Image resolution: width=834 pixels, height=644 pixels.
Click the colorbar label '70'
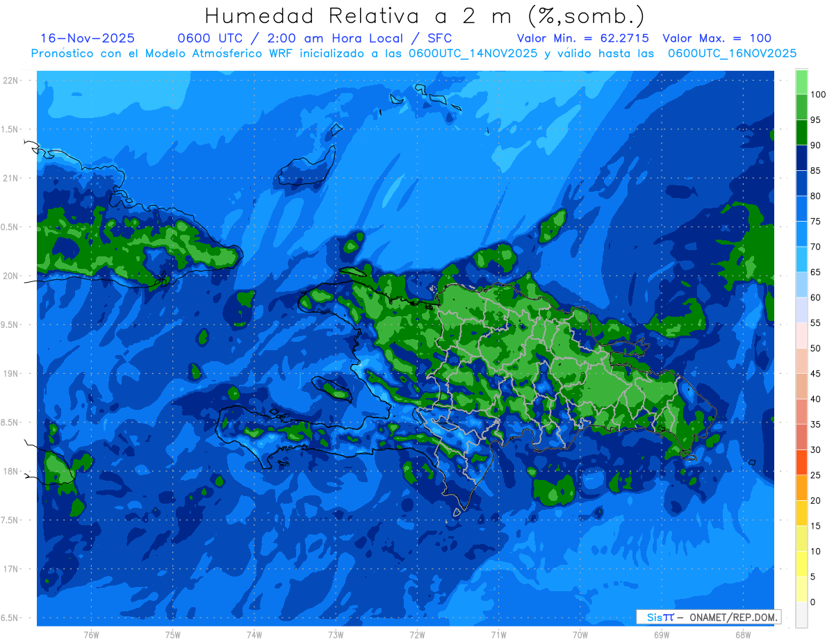(x=815, y=247)
